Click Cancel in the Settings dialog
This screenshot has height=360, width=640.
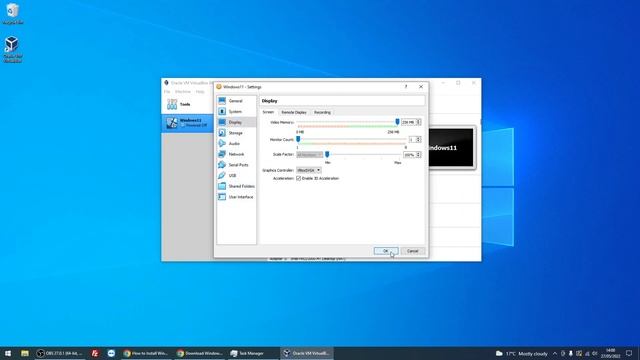click(412, 251)
